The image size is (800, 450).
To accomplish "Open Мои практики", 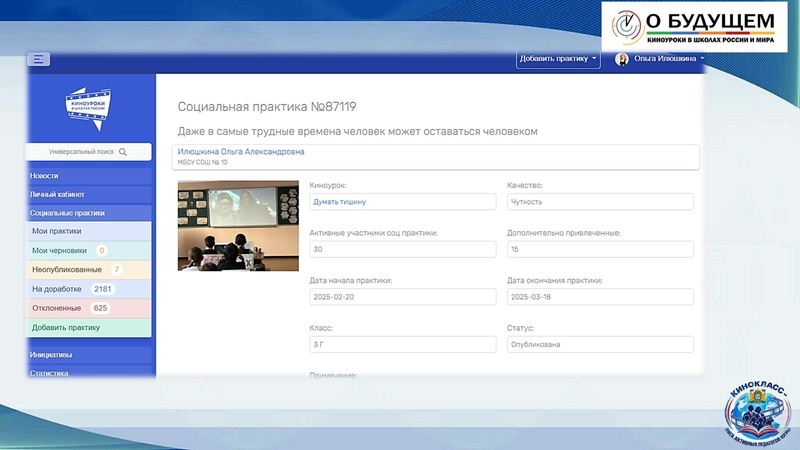I will point(89,231).
